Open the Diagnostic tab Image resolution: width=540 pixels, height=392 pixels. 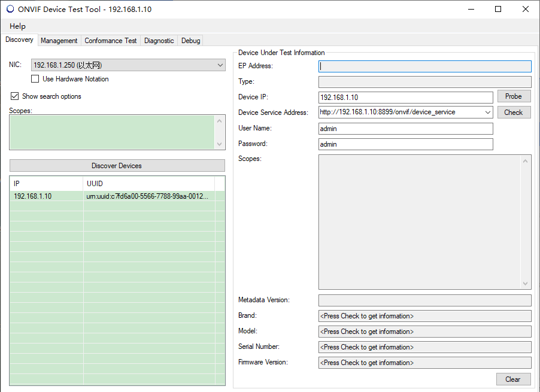click(159, 41)
